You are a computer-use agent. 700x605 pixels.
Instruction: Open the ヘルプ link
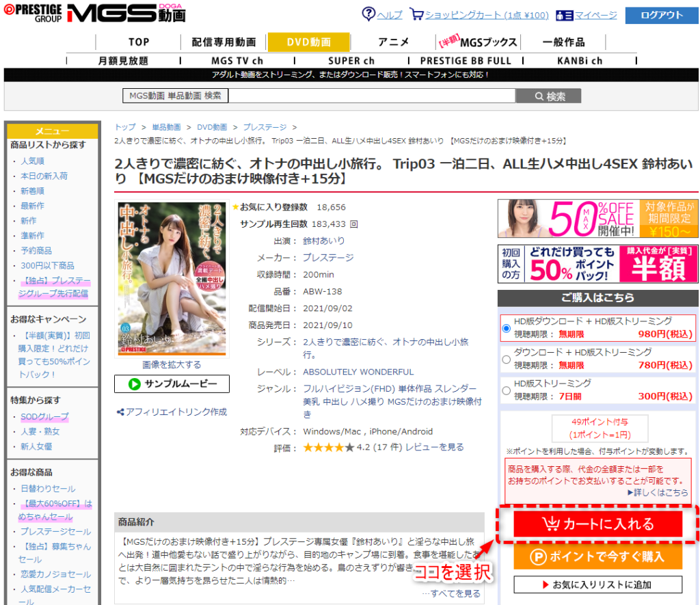click(390, 15)
